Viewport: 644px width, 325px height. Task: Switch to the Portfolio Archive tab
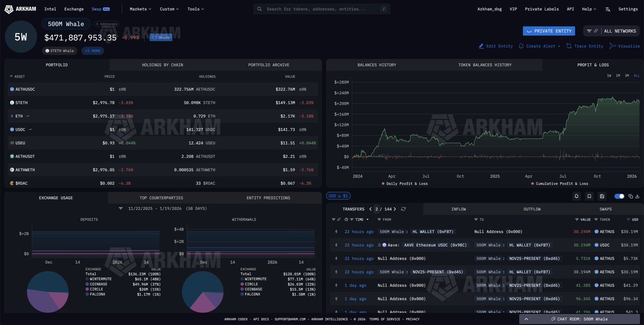click(268, 65)
